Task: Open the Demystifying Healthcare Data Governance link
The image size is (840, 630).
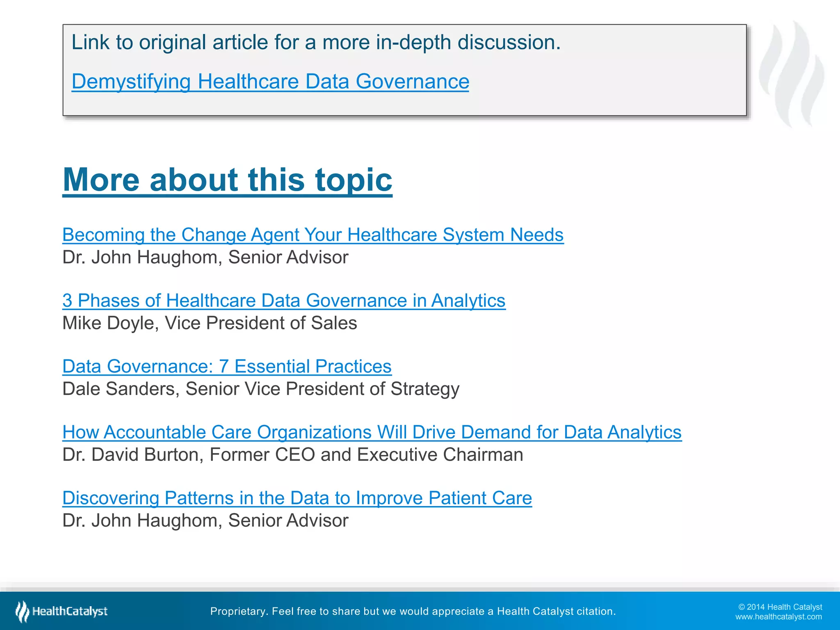Action: tap(270, 82)
